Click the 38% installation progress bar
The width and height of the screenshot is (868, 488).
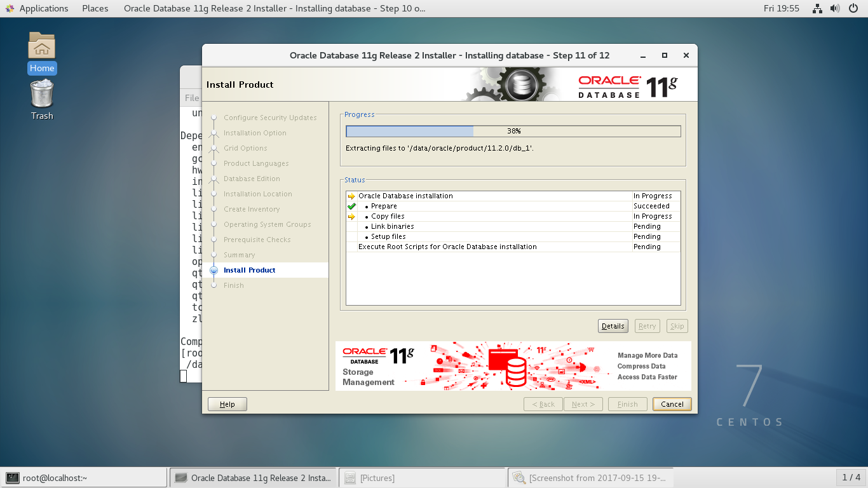click(x=513, y=131)
